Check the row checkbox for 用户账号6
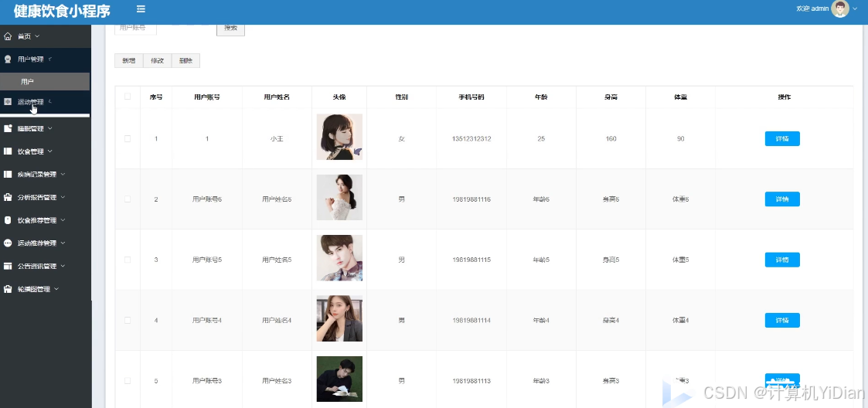Image resolution: width=868 pixels, height=408 pixels. (x=128, y=199)
